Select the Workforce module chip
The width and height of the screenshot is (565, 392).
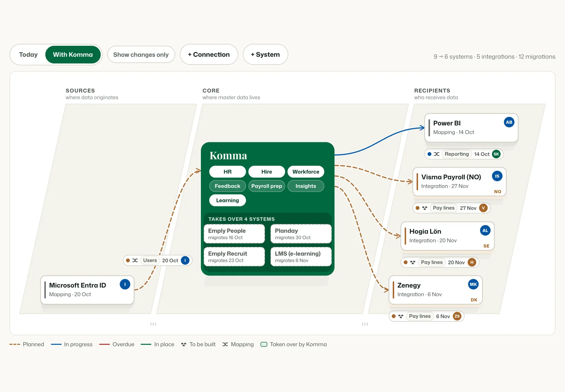(306, 172)
